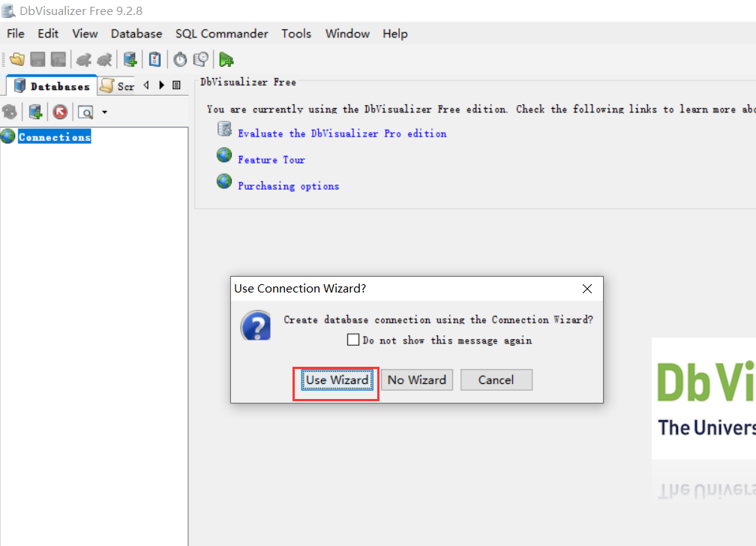This screenshot has width=756, height=546.
Task: Open the dropdown beside the magnifier icon
Action: pos(103,112)
